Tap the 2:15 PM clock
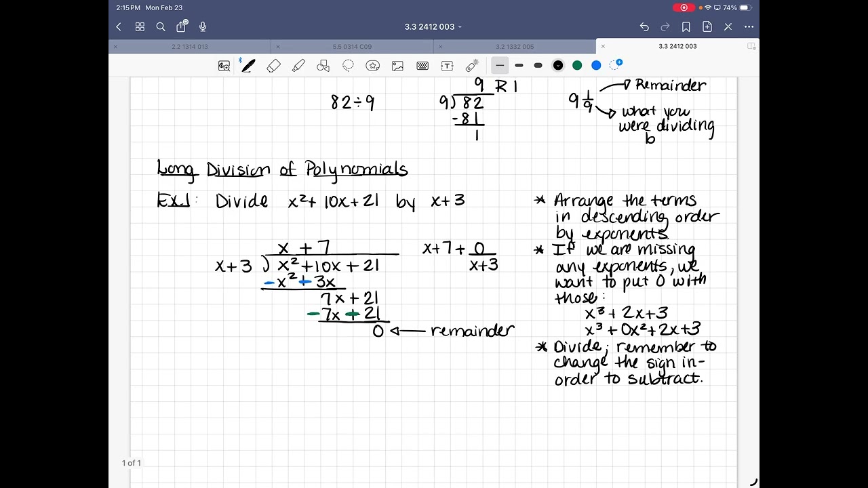Viewport: 868px width, 488px height. [x=128, y=7]
